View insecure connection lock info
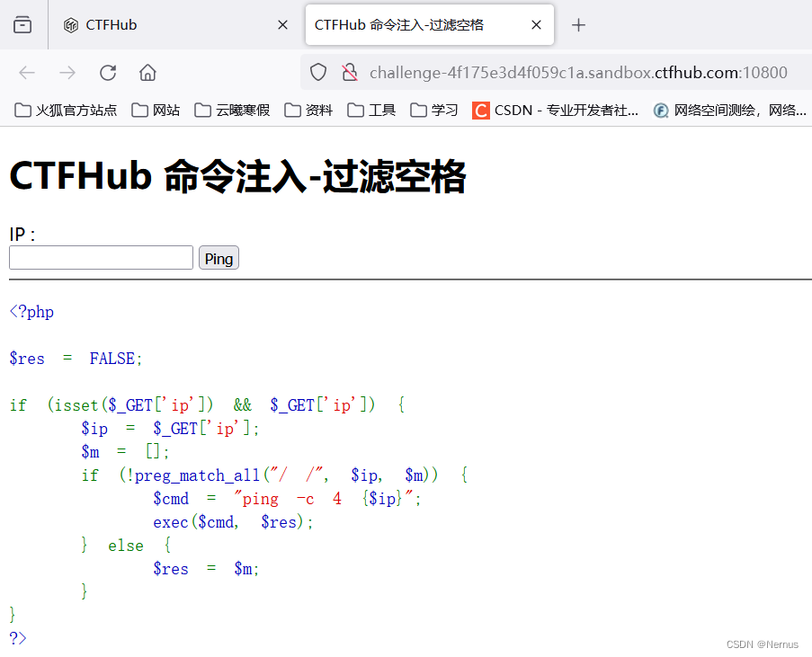812x657 pixels. (350, 73)
